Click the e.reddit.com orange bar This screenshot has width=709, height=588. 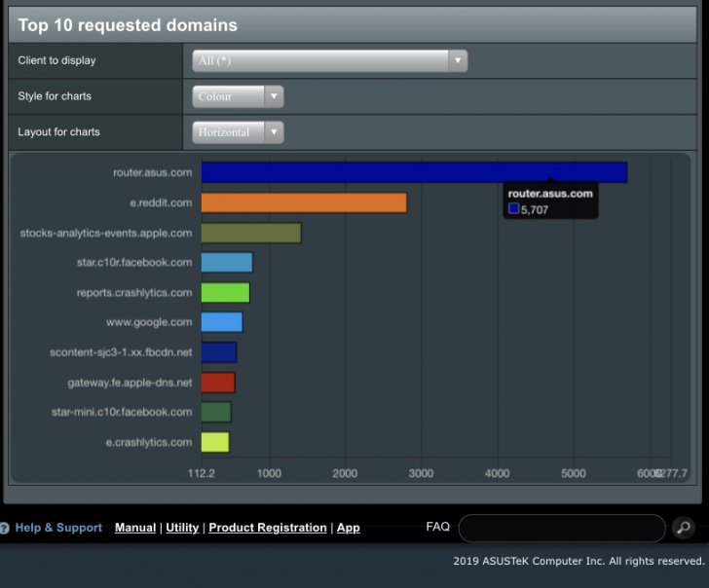coord(304,202)
